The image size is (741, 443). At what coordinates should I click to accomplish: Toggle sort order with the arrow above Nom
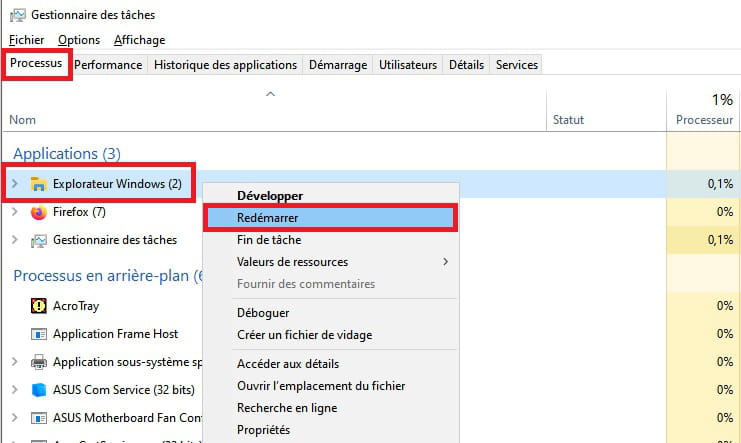(x=270, y=94)
